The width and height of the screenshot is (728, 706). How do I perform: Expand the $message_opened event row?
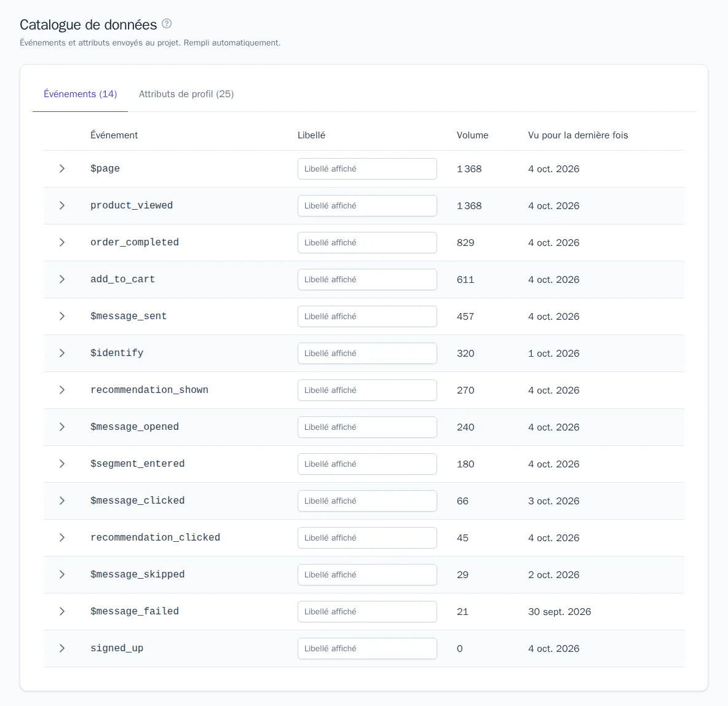click(x=61, y=427)
